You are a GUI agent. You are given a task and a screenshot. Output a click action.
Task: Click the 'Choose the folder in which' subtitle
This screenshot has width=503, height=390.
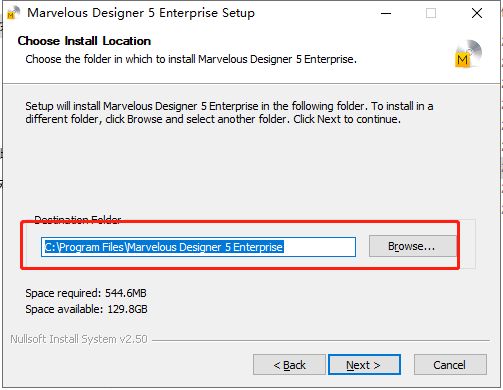pos(191,59)
